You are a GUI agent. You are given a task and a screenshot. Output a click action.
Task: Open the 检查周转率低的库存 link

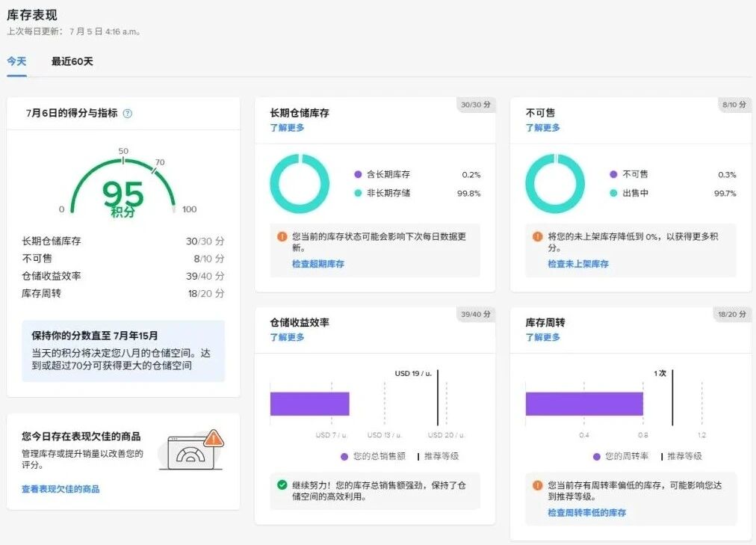[586, 513]
